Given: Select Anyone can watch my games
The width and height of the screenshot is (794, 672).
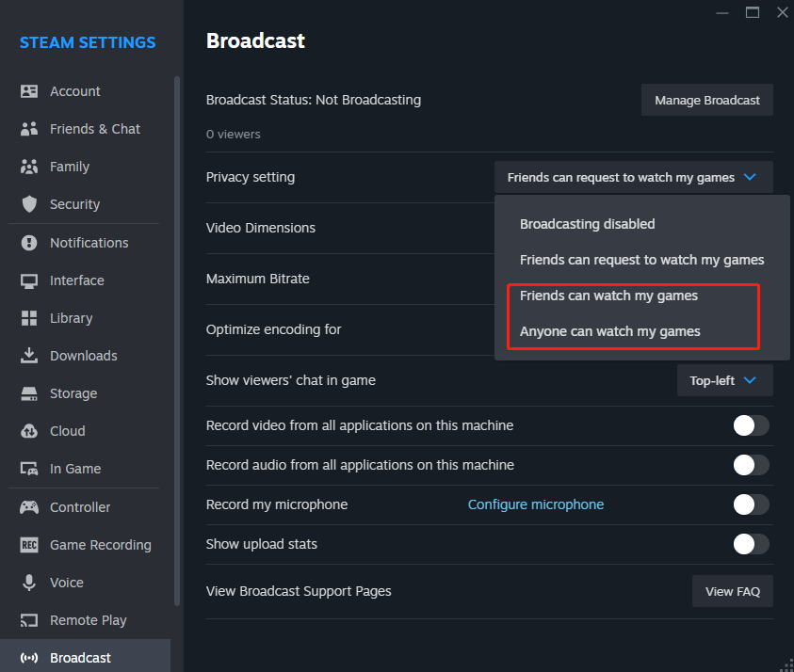Looking at the screenshot, I should (609, 331).
